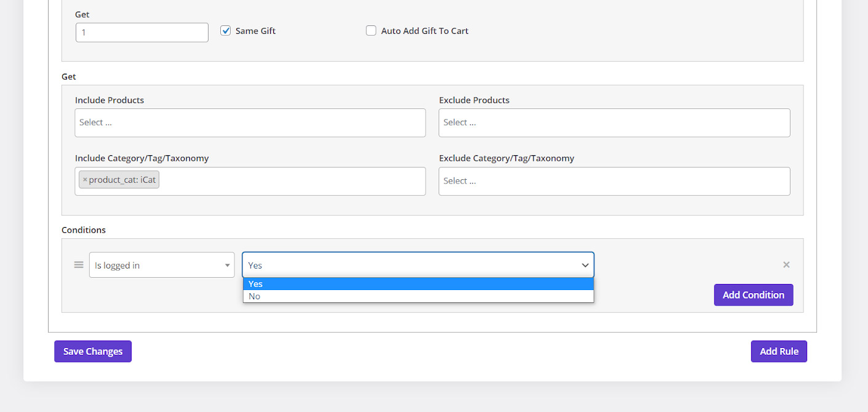Remove the product_cat: iCat tag

[85, 180]
